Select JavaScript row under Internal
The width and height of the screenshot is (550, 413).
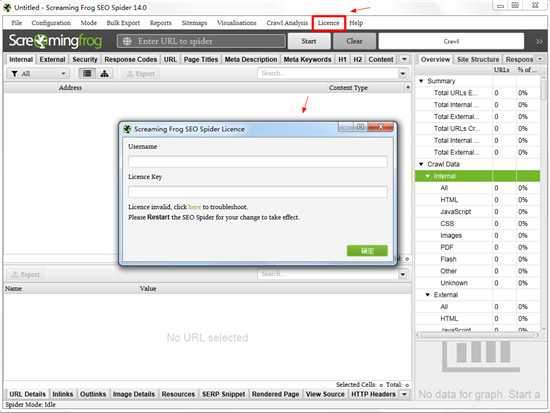pyautogui.click(x=477, y=212)
